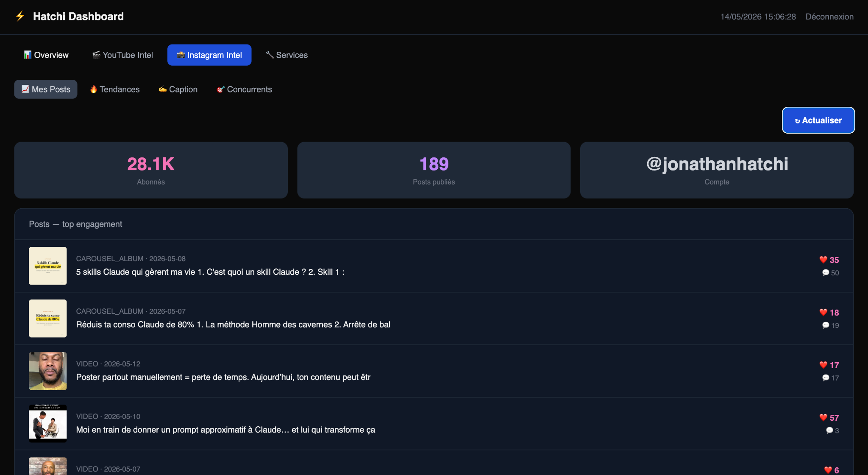Click the comment bubble icon showing 19
868x475 pixels.
(826, 325)
